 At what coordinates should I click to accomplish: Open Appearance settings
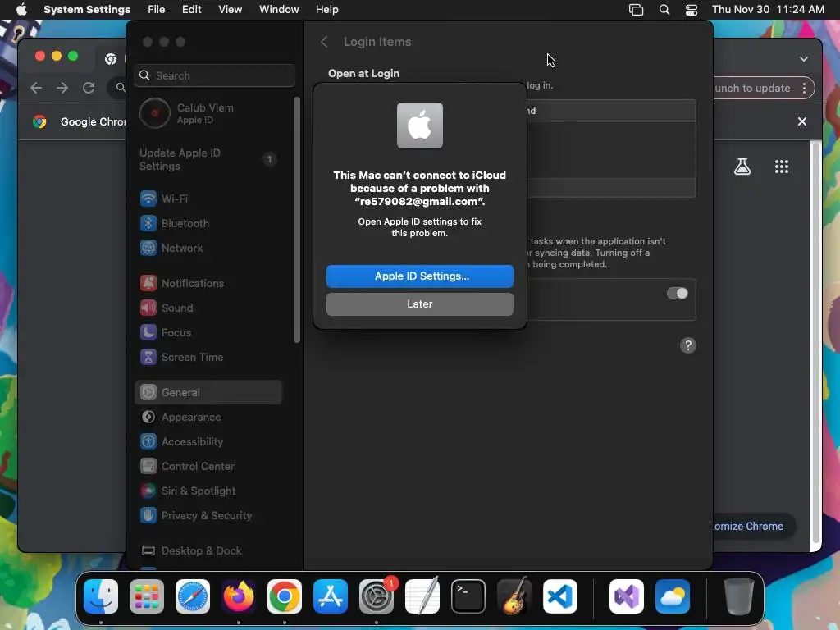pos(209,418)
